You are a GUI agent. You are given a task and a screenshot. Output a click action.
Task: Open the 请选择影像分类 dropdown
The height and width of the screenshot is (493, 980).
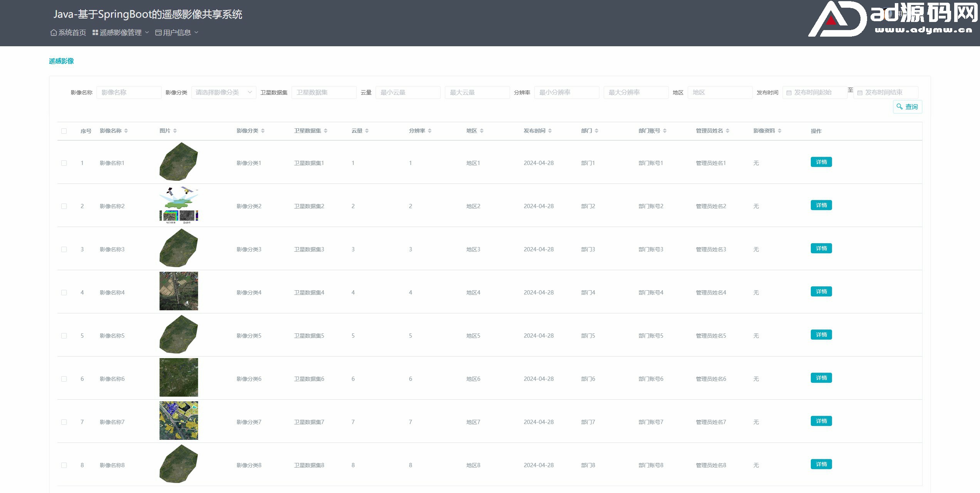pyautogui.click(x=224, y=93)
